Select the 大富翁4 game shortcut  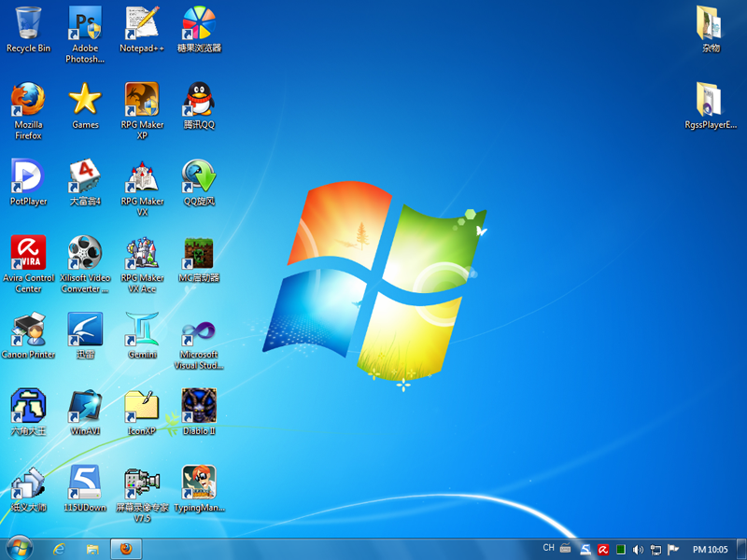click(x=85, y=176)
